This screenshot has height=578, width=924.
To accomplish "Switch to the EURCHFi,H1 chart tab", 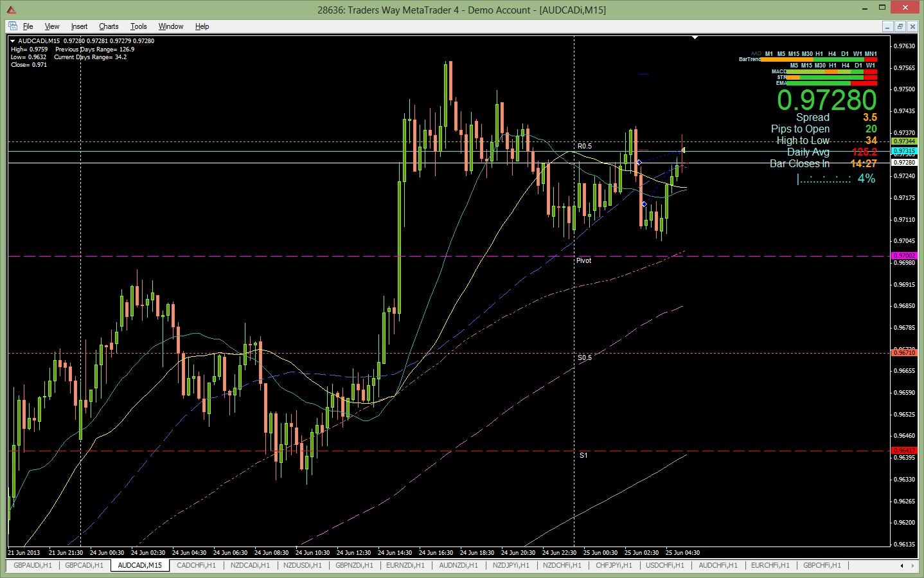I will click(770, 566).
